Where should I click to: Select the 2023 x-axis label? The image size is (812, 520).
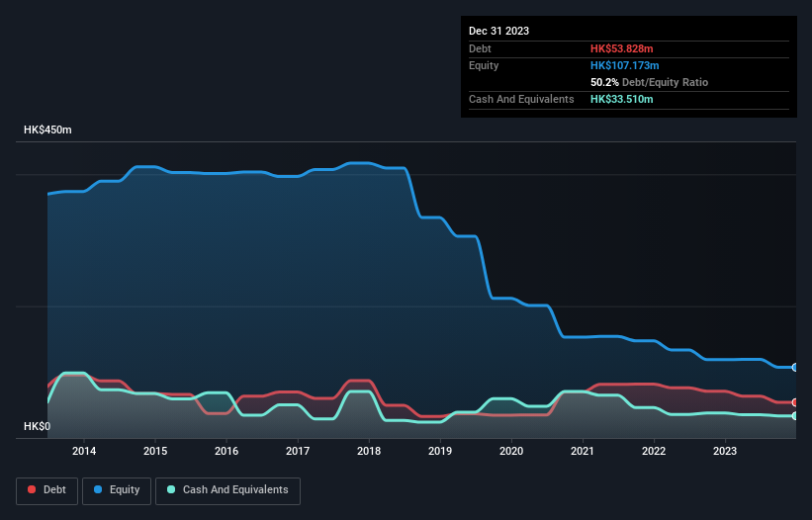tap(725, 451)
